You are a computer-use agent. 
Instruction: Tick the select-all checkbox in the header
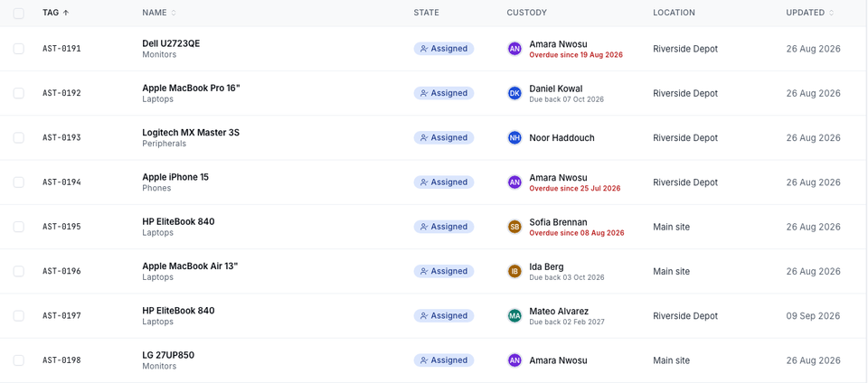[x=19, y=14]
